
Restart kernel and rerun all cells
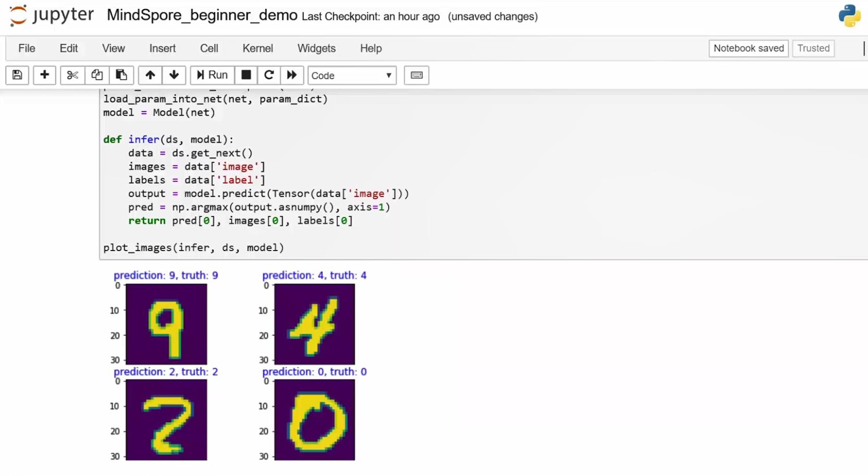tap(292, 75)
